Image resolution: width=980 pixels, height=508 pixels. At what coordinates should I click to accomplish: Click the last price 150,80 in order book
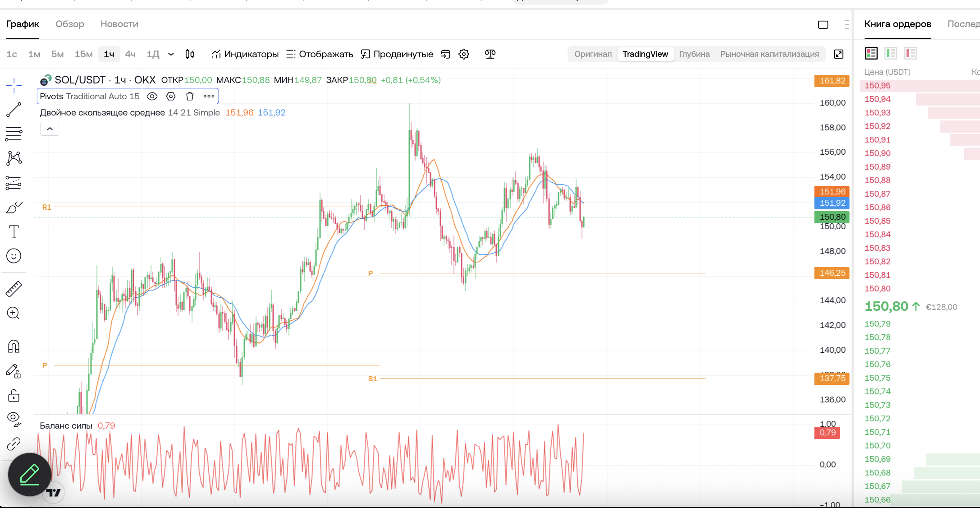click(x=886, y=306)
